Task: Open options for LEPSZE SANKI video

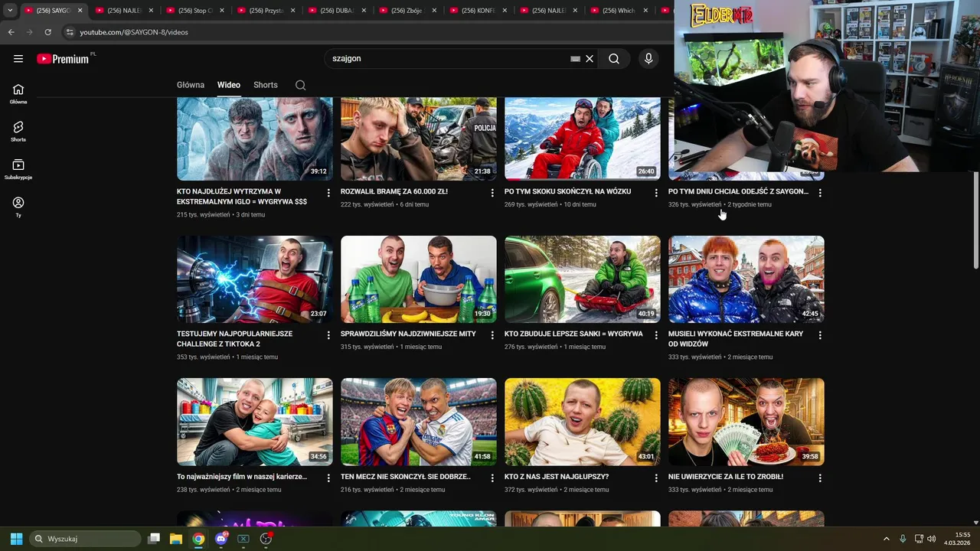Action: [x=656, y=335]
